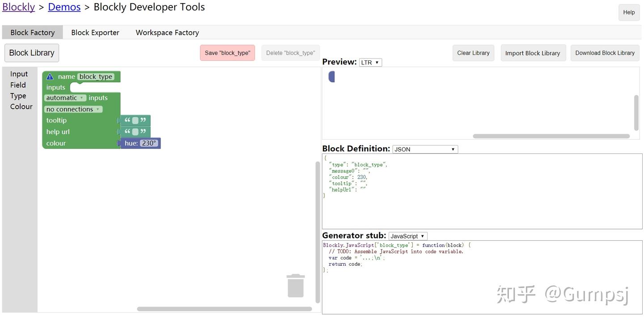
Task: Change preview direction LTR dropdown
Action: click(370, 63)
